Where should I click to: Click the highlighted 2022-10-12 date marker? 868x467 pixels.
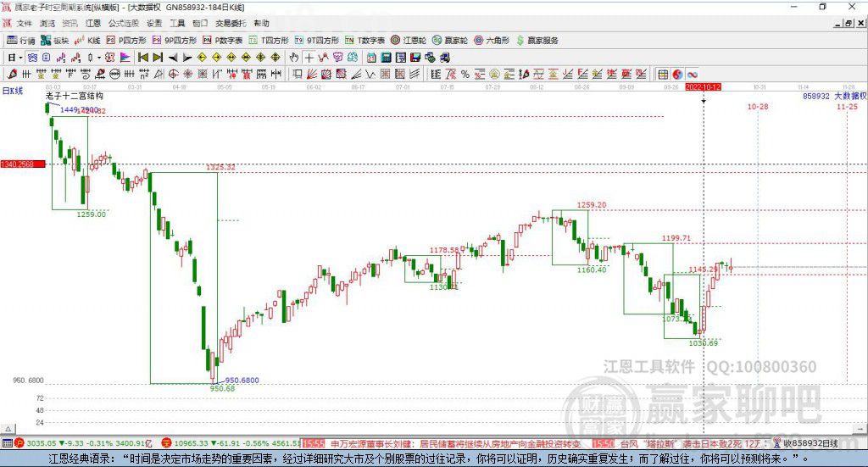[x=703, y=86]
